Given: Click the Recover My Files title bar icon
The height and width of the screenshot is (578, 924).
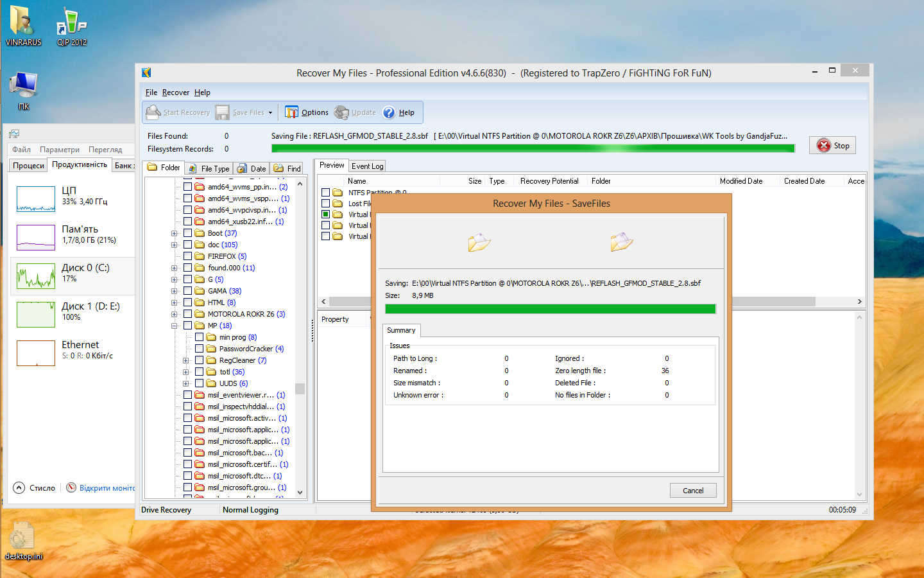Looking at the screenshot, I should tap(146, 73).
